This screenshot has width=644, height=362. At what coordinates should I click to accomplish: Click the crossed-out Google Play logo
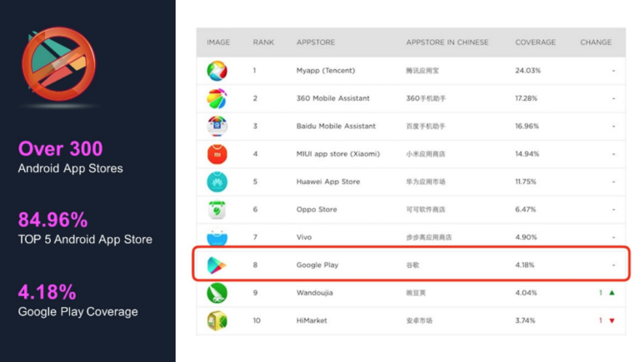click(x=58, y=64)
